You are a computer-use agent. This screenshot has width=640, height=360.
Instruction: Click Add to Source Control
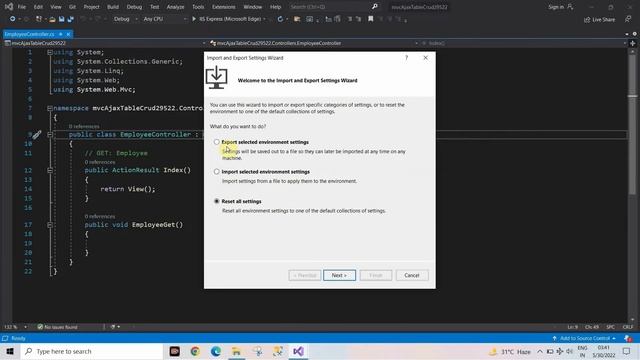pos(584,338)
